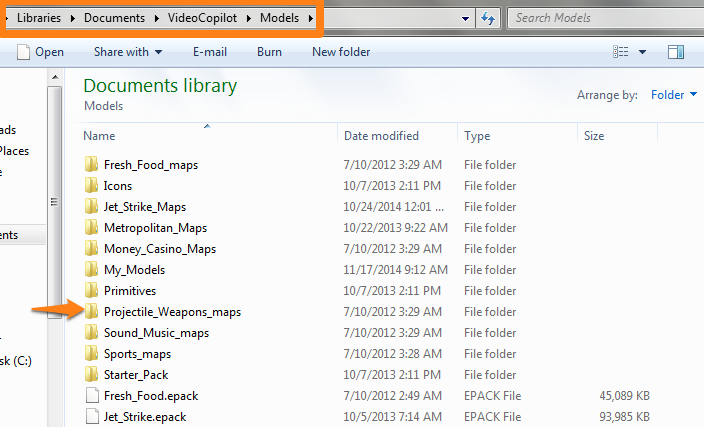Sort by Date modified column header
Image resolution: width=704 pixels, height=427 pixels.
[x=381, y=135]
